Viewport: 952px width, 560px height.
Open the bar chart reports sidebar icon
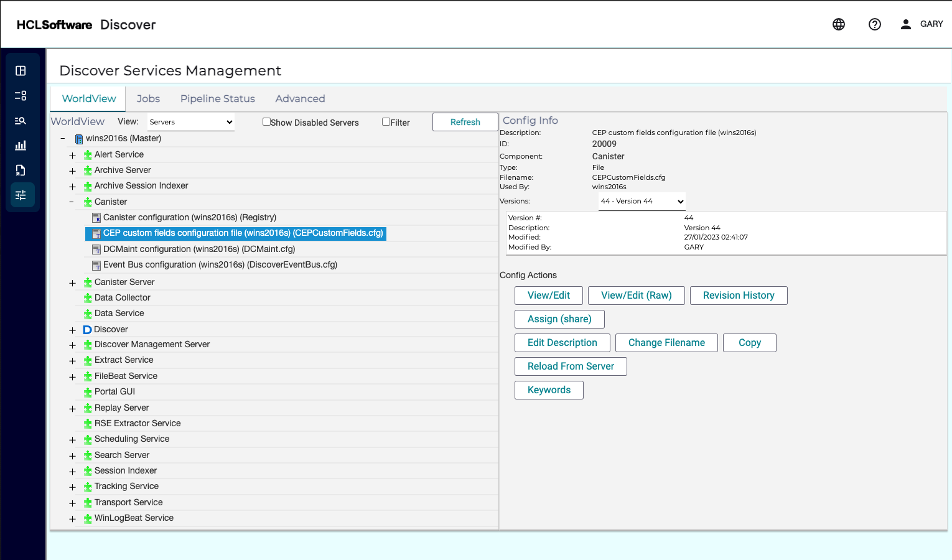point(21,146)
